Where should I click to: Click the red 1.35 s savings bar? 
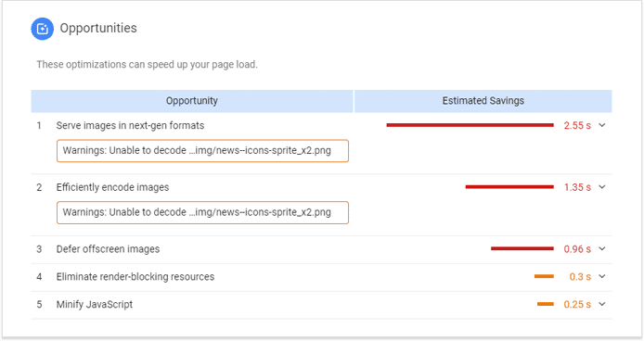(x=509, y=187)
